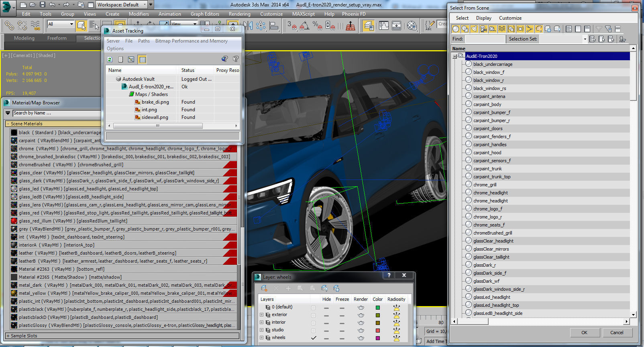Open the Modifiers menu

139,14
